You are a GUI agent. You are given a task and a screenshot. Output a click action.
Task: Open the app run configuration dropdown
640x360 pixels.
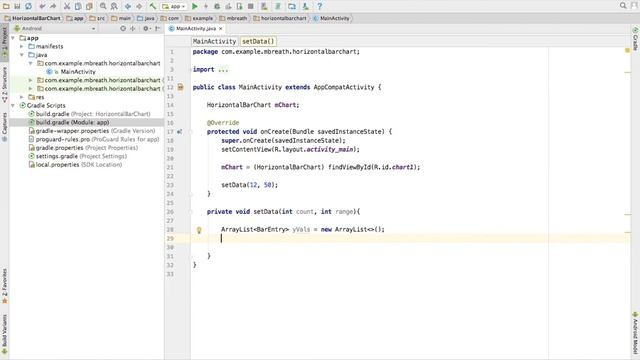click(174, 6)
